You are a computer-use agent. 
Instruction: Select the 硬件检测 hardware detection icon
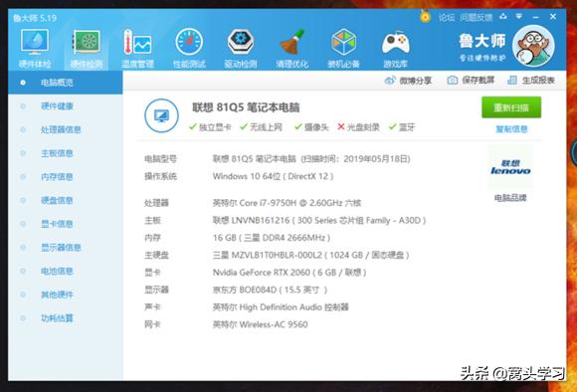[x=87, y=48]
